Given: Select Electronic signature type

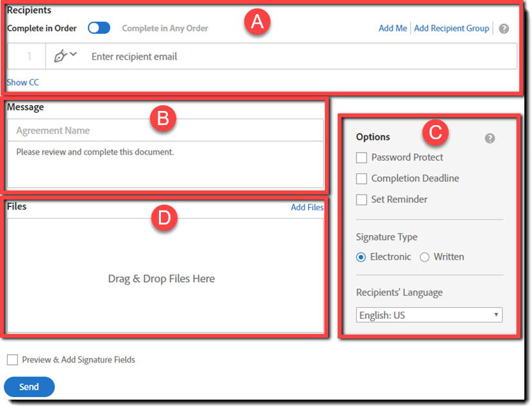Looking at the screenshot, I should (361, 257).
